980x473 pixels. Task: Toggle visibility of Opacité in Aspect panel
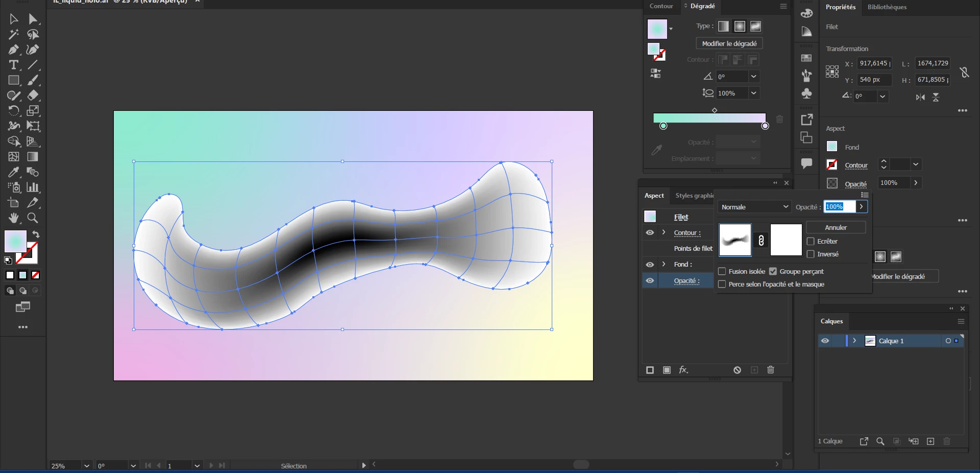[x=650, y=280]
